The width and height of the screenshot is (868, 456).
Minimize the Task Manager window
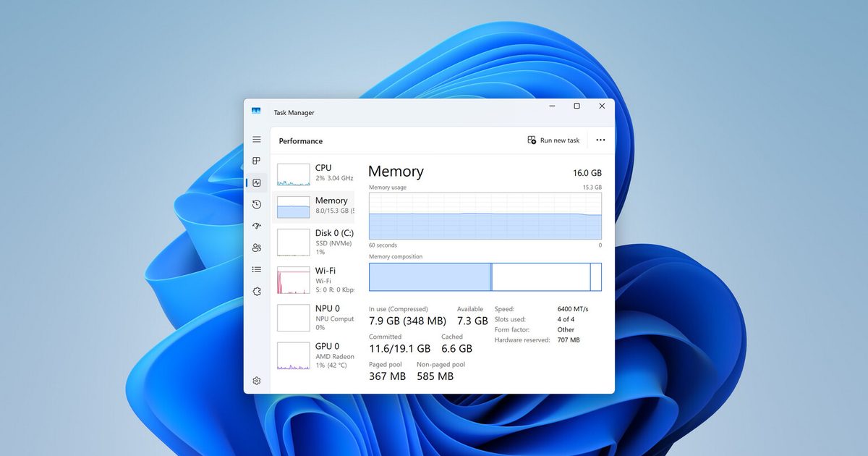click(x=552, y=106)
